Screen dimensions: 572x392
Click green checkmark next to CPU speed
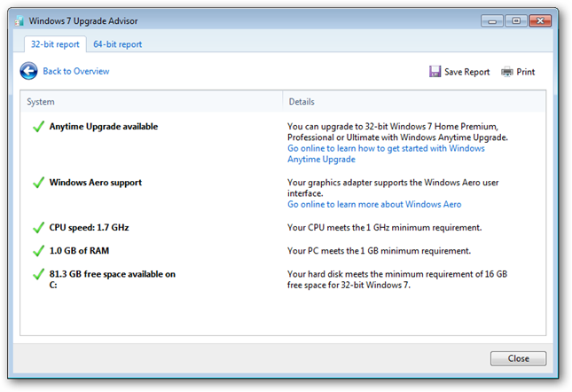point(38,228)
